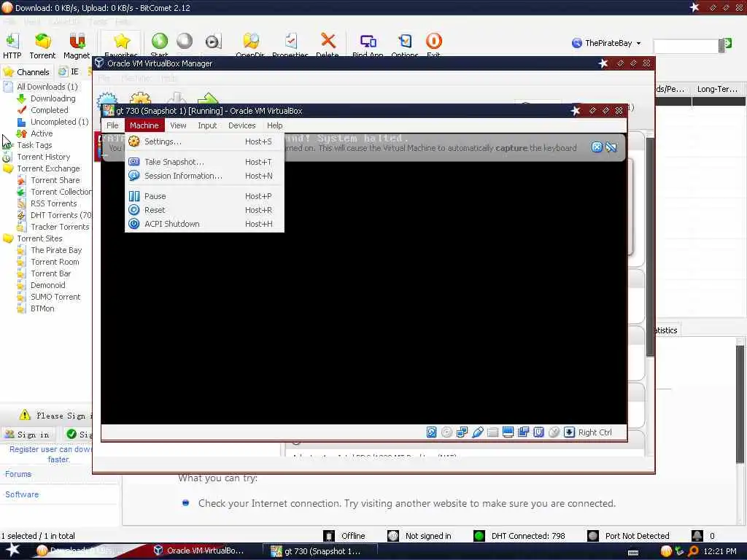Image resolution: width=747 pixels, height=560 pixels.
Task: Click mouse integration icon in VM status bar
Action: coord(554,432)
